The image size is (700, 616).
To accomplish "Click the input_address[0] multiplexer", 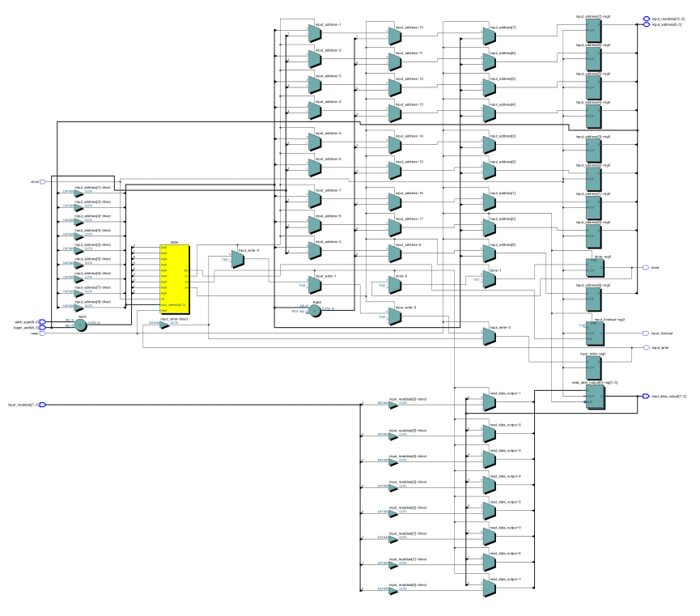I will [x=490, y=227].
